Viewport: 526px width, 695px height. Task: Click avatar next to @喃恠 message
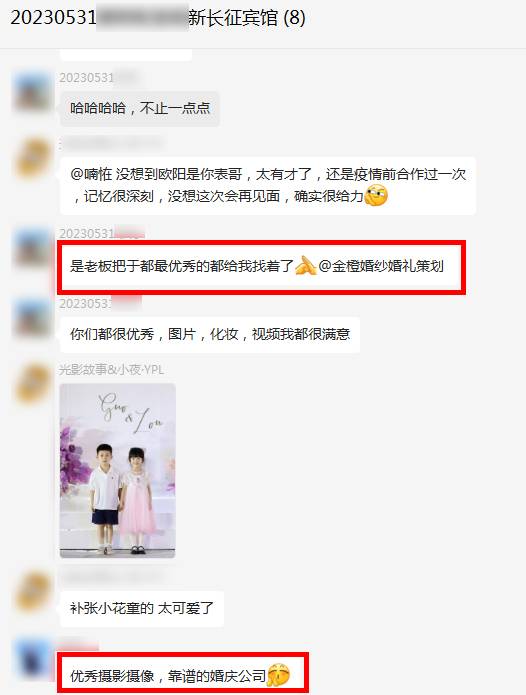tap(32, 158)
